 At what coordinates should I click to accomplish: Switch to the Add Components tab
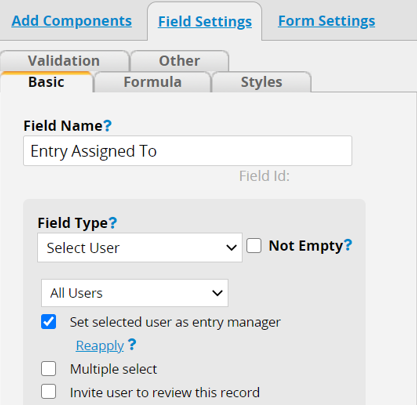[72, 21]
